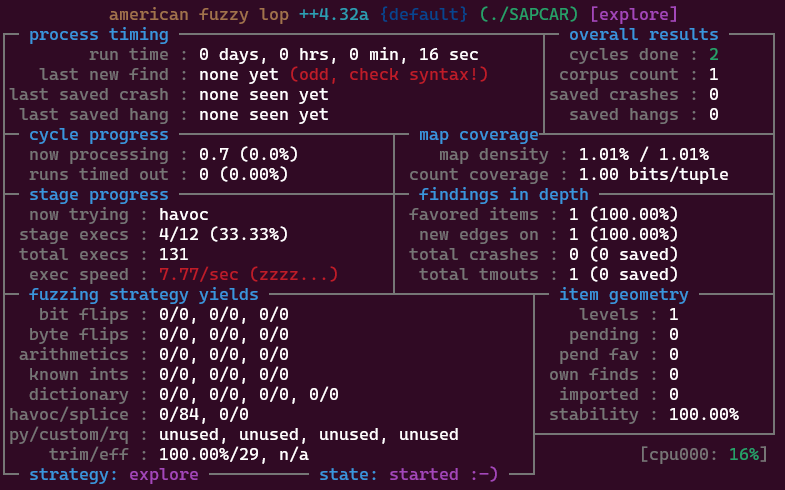This screenshot has width=785, height=490.
Task: Click the "[explore]" mode tag in title
Action: coord(633,15)
